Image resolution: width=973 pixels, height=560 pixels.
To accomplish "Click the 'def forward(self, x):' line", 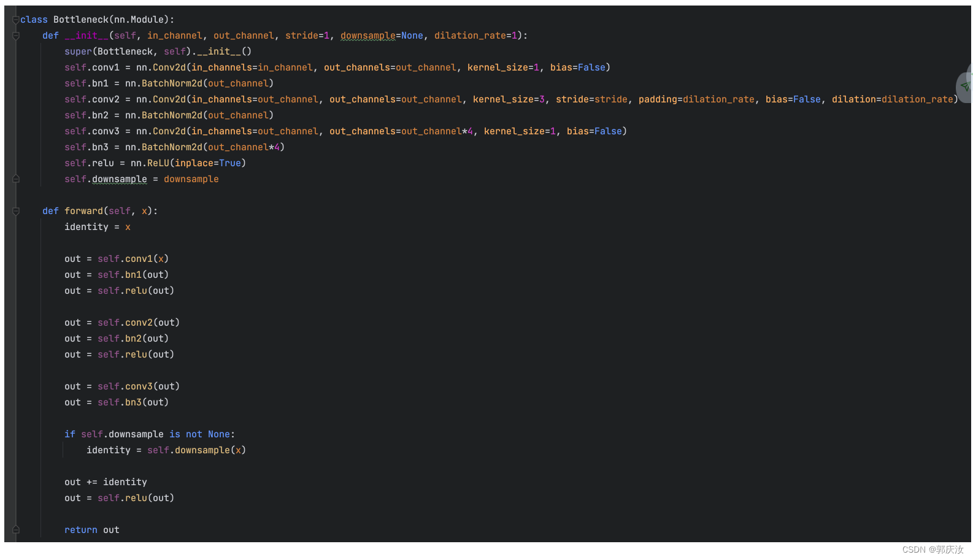I will coord(100,211).
